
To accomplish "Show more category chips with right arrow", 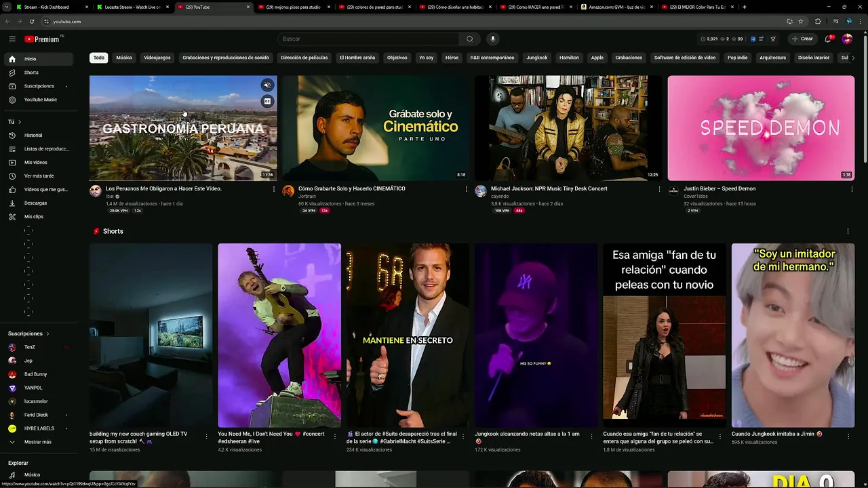I will point(852,58).
